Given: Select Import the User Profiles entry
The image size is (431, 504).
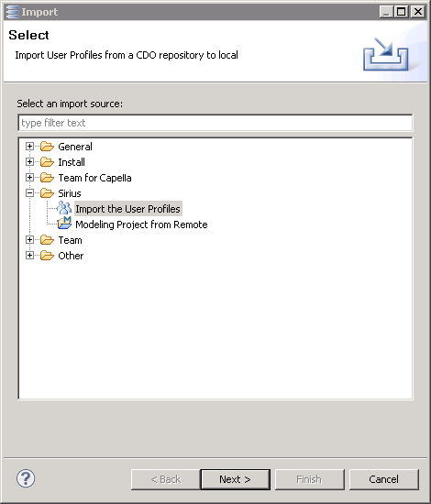Looking at the screenshot, I should (127, 209).
